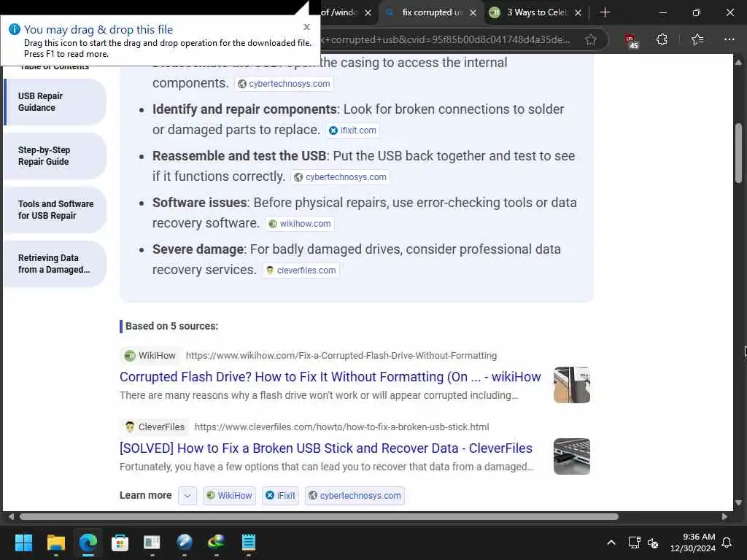
Task: Open a new browser tab
Action: click(x=605, y=12)
